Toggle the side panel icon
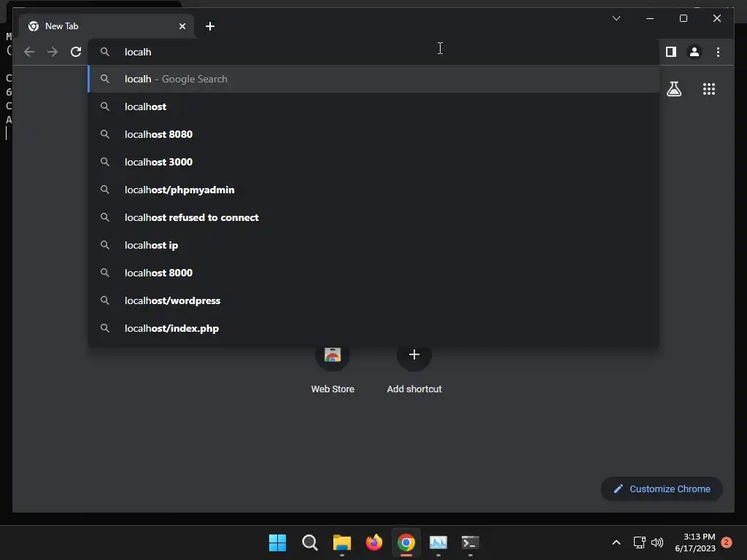Viewport: 747px width, 560px height. (x=671, y=52)
